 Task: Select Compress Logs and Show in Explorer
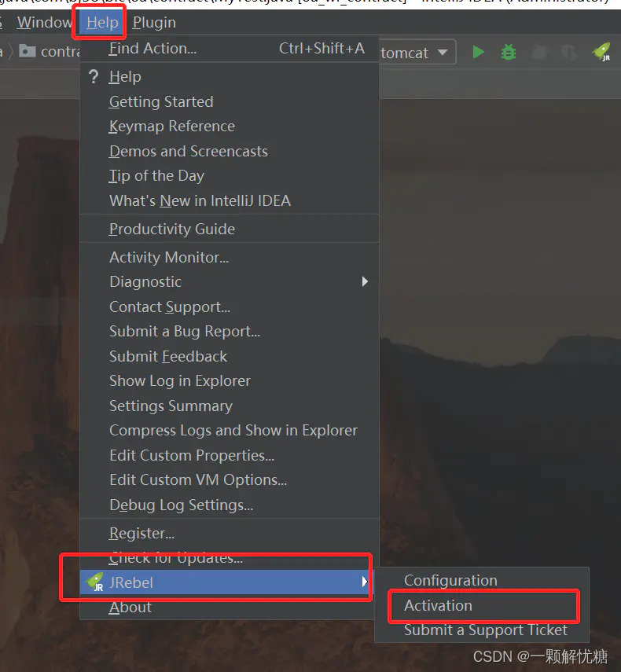click(x=230, y=430)
